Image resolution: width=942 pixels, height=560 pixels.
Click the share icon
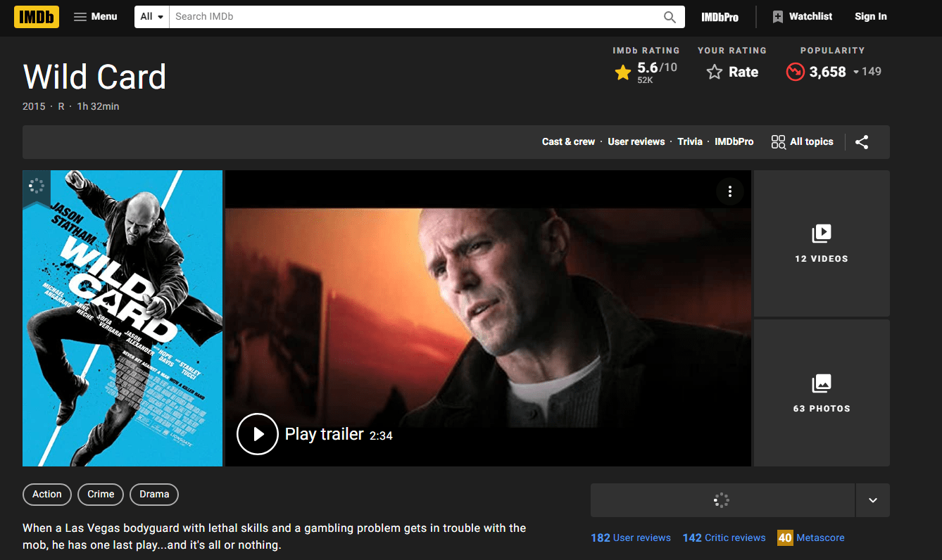pos(862,142)
